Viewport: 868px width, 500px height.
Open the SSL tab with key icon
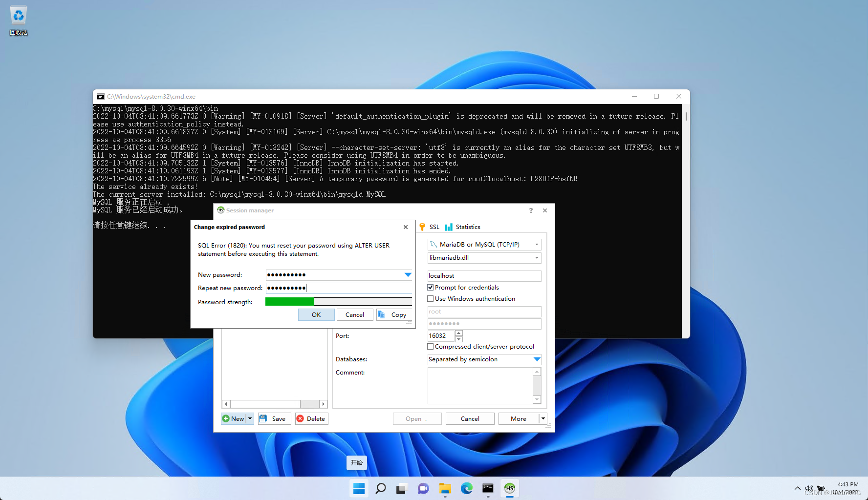click(x=430, y=227)
